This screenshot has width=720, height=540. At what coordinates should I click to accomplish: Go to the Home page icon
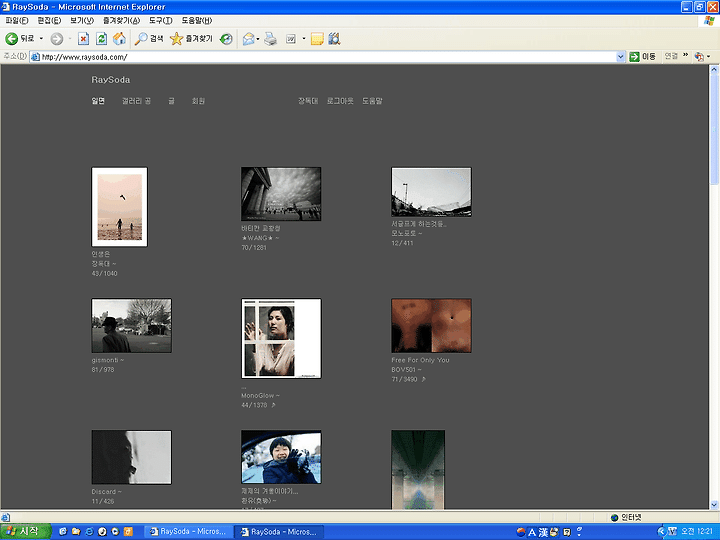[x=119, y=39]
